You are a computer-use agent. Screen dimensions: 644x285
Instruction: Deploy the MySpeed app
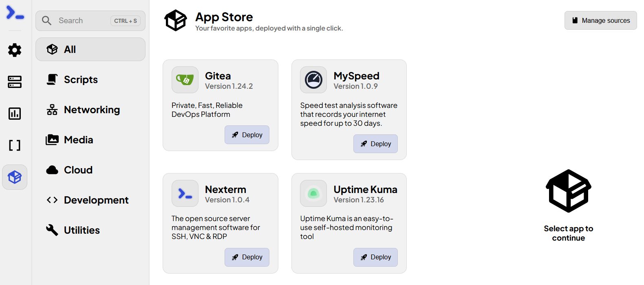[375, 144]
